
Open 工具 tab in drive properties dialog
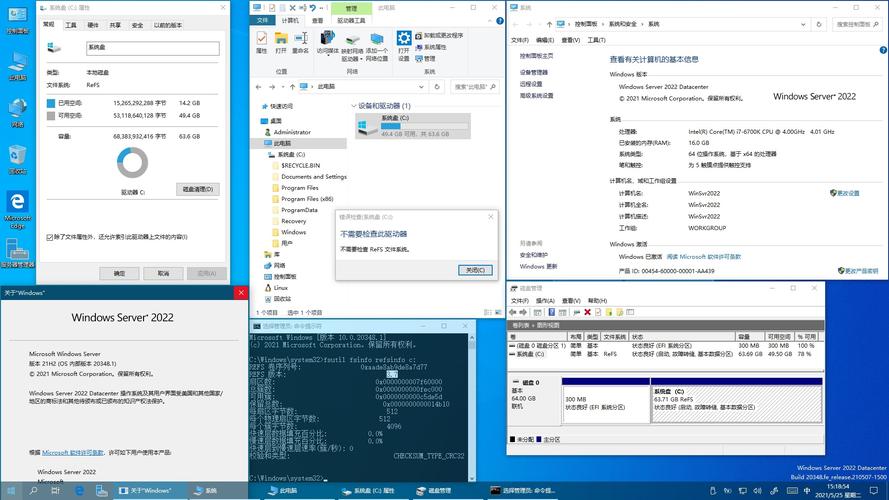pyautogui.click(x=71, y=25)
